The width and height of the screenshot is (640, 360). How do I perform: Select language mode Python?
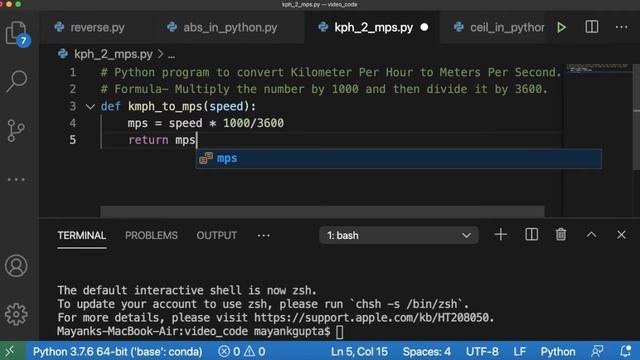[x=558, y=351]
